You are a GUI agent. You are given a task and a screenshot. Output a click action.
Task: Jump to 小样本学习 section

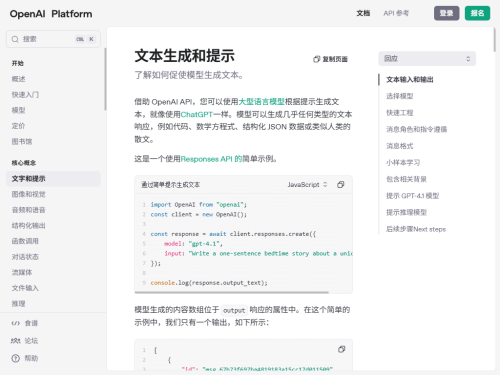[403, 163]
